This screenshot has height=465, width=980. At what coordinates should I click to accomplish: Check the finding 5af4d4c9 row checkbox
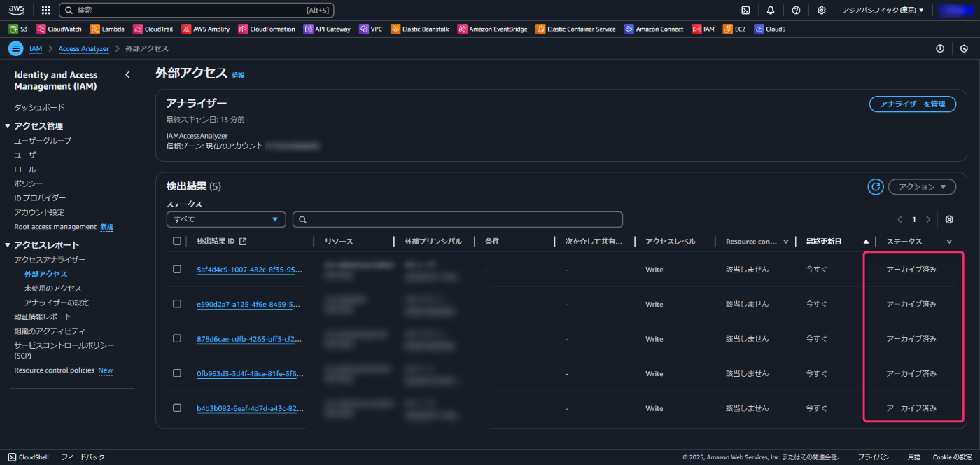(x=177, y=269)
